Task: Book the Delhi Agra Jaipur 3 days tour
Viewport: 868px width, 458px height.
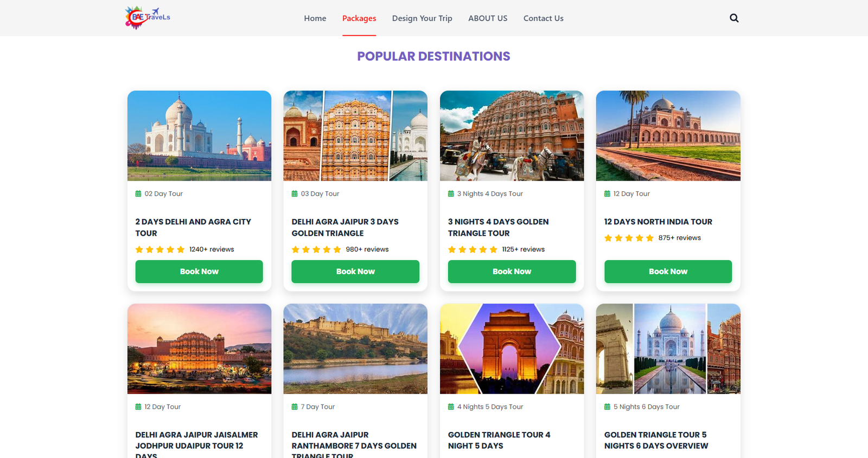Action: (355, 272)
